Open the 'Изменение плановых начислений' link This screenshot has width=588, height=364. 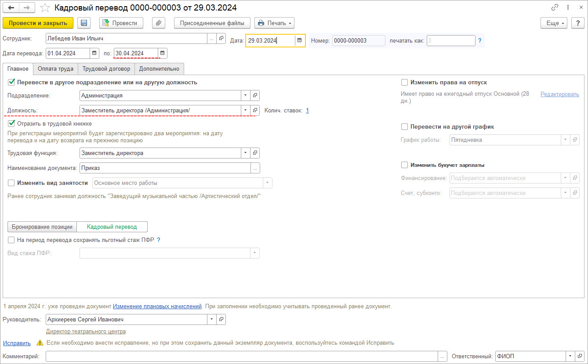[157, 306]
